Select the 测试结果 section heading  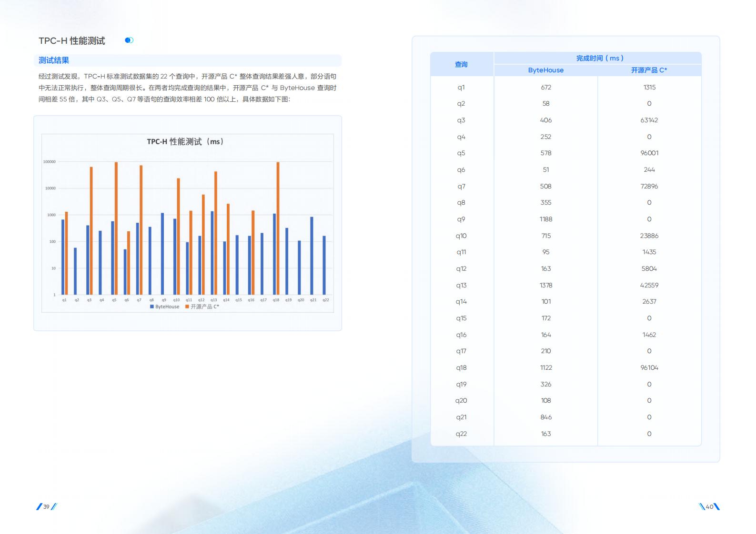(x=54, y=60)
